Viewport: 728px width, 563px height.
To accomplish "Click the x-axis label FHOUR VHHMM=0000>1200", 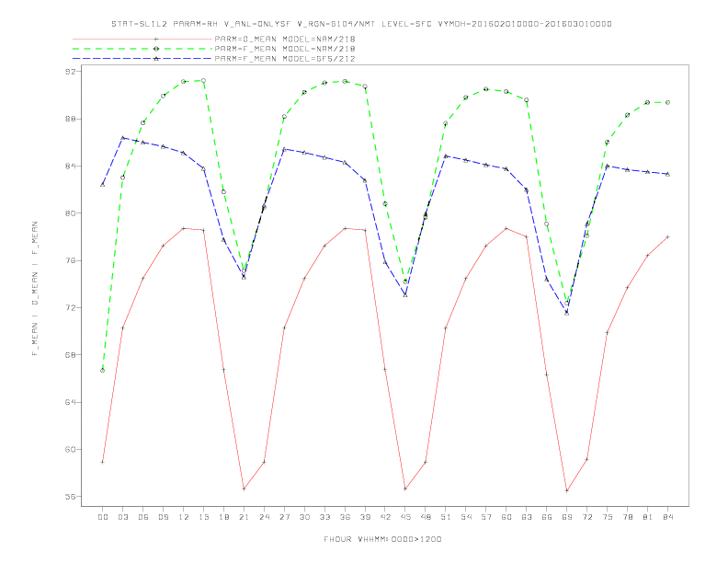I will click(x=382, y=539).
